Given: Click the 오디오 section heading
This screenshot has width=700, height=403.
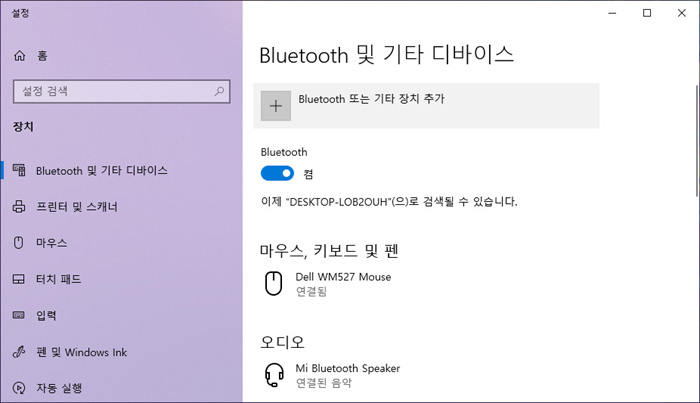Looking at the screenshot, I should pos(283,342).
